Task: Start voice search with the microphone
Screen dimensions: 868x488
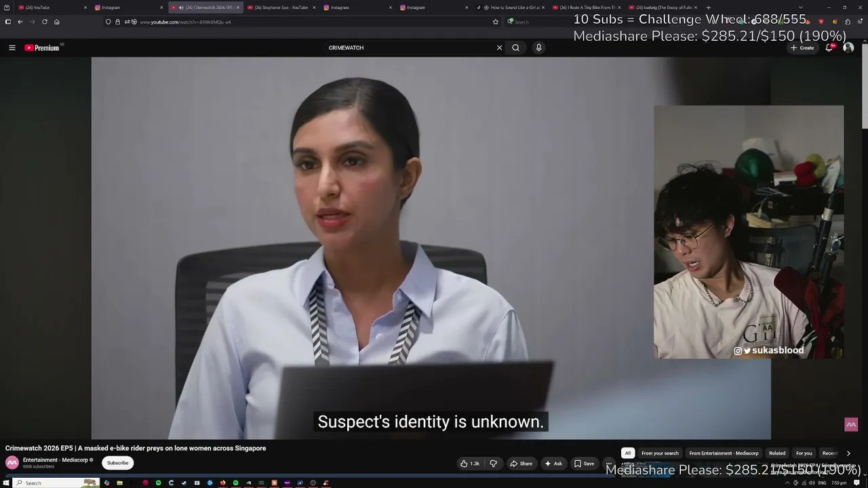Action: click(538, 47)
